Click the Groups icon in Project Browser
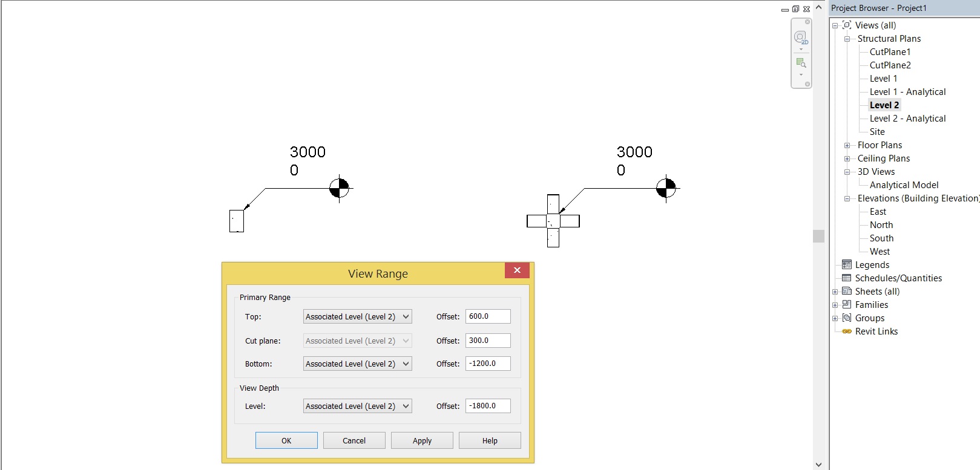 click(847, 318)
